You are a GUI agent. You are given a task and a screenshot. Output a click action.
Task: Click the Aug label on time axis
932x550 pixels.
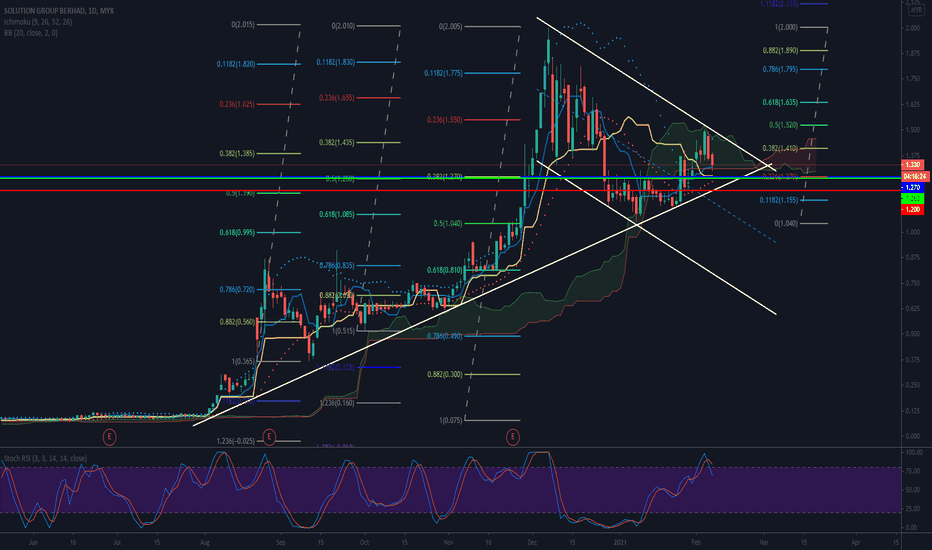205,542
